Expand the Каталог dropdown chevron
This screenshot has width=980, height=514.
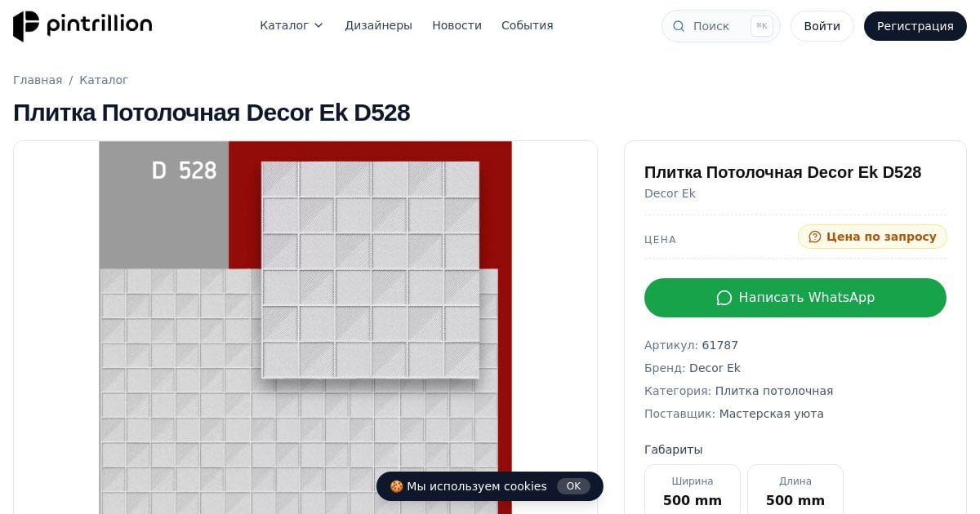[318, 25]
